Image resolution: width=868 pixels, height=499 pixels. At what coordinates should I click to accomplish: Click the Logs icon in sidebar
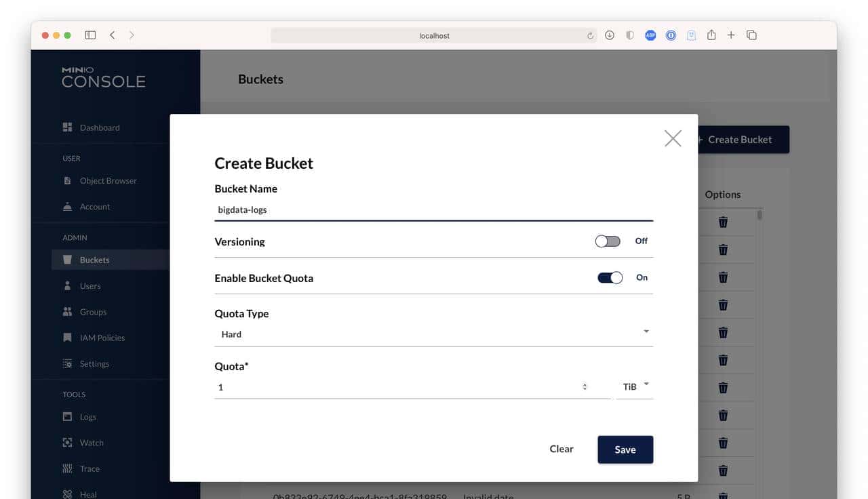pos(67,417)
